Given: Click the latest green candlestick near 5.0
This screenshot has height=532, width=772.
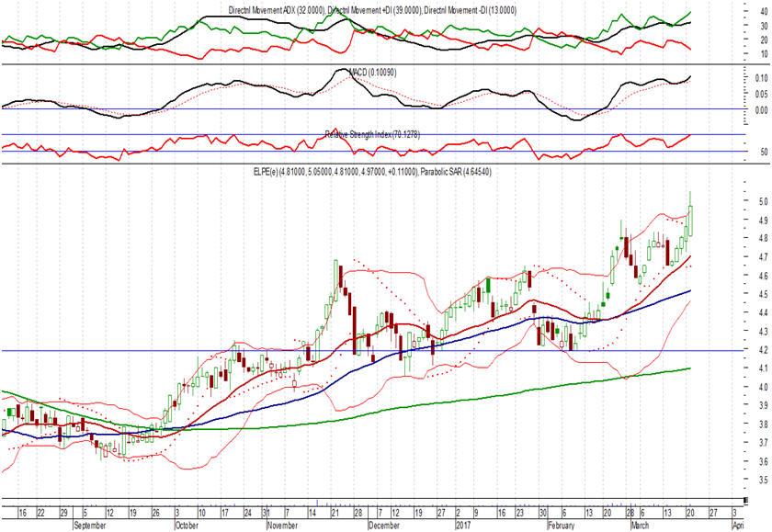Looking at the screenshot, I should 690,221.
